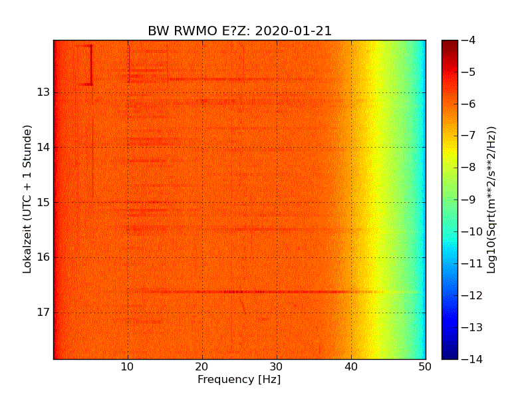Click the colorbar tick label '−14'
The image size is (532, 399).
472,359
